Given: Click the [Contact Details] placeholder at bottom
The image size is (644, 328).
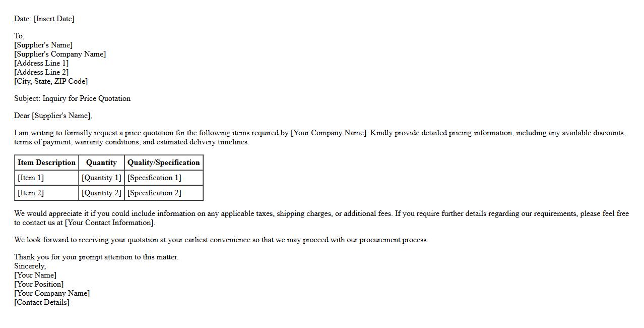Looking at the screenshot, I should 42,302.
